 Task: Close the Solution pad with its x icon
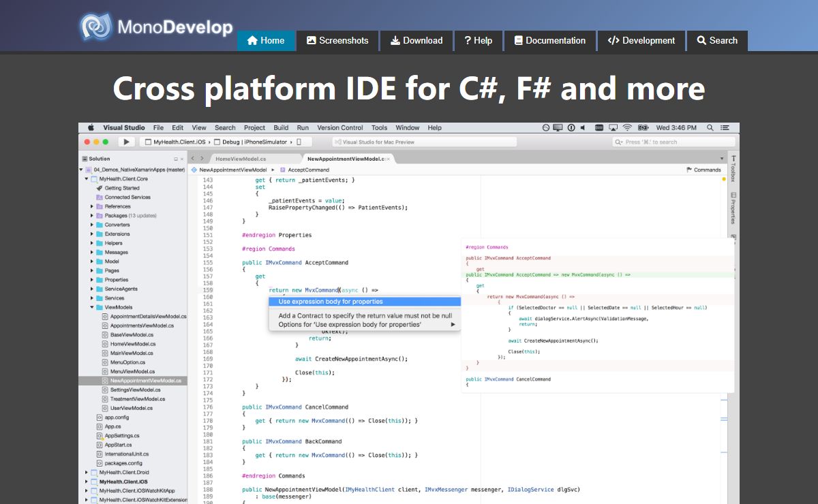click(x=182, y=159)
